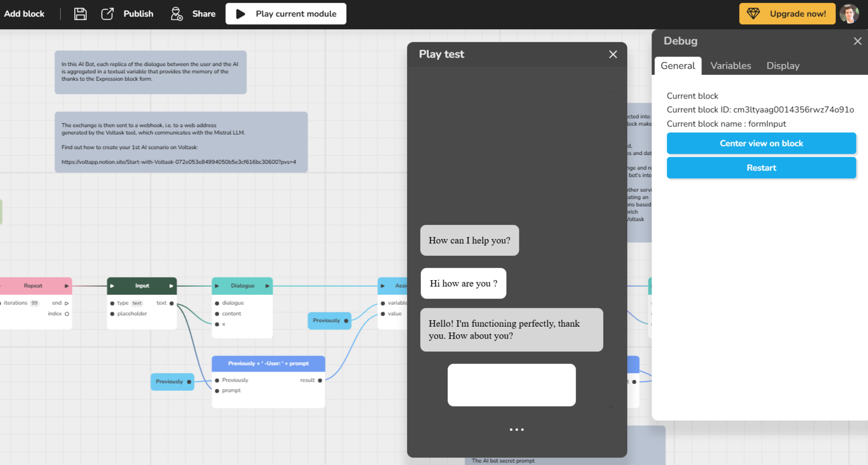Click the diamond icon on Upgrade button

point(754,14)
